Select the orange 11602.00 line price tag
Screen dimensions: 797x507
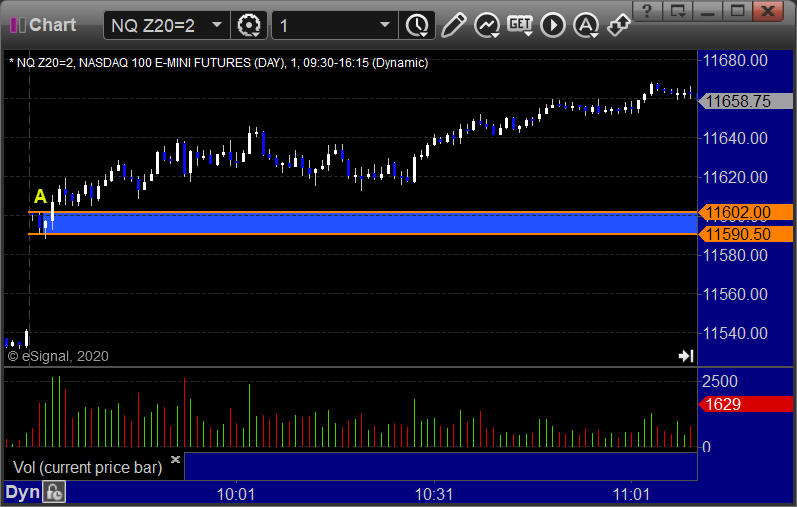coord(745,212)
